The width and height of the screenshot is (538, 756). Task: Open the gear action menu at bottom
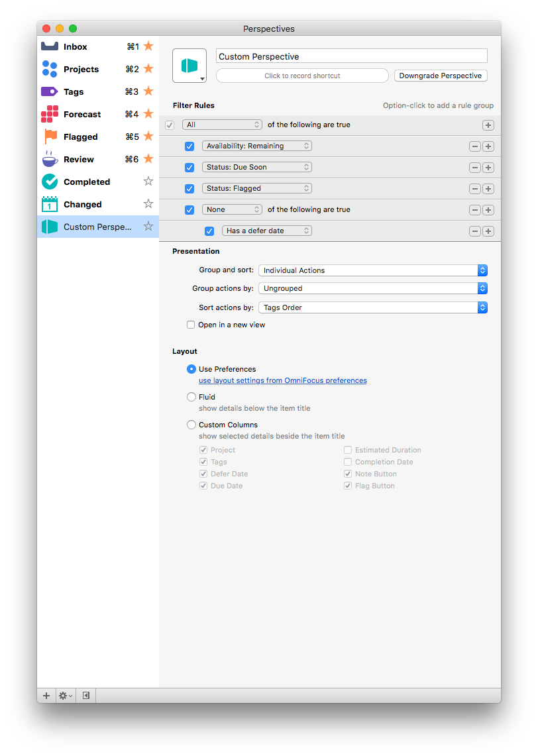[65, 696]
